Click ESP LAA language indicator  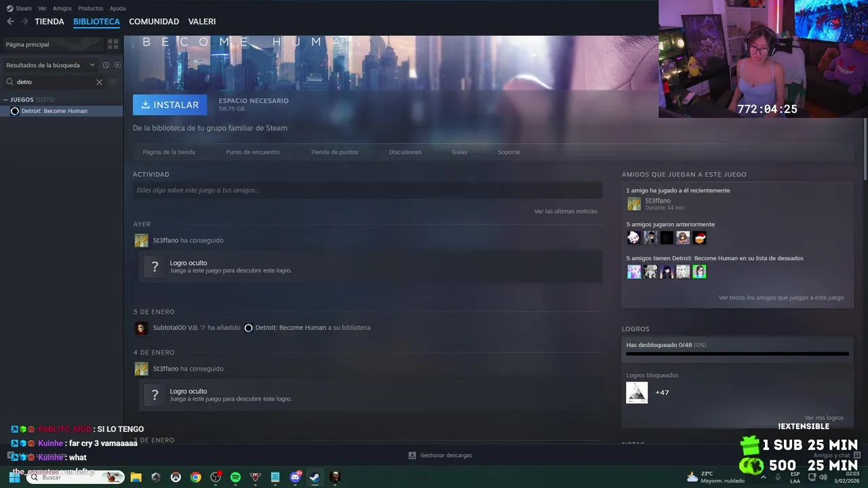pyautogui.click(x=795, y=477)
